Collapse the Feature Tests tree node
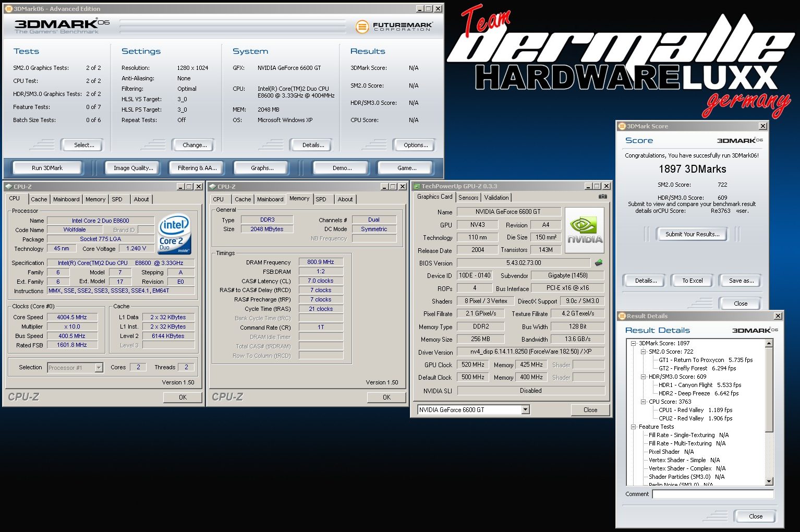800x532 pixels. pos(633,427)
